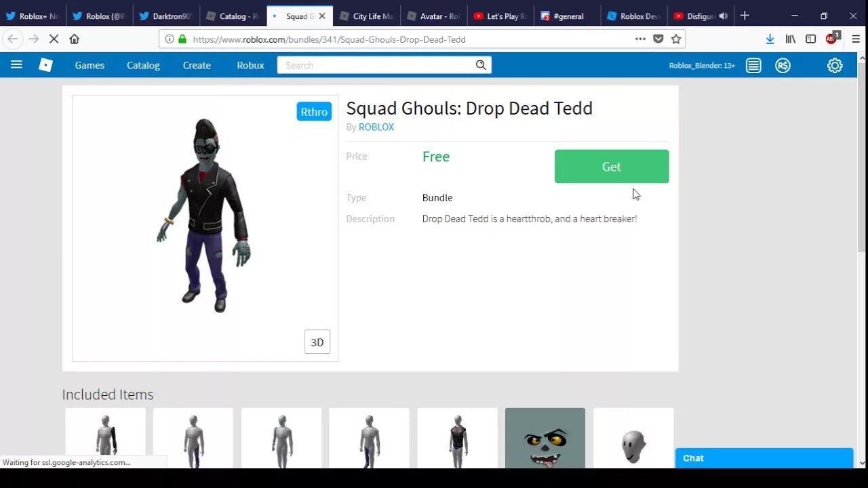Switch to the City Life tab
This screenshot has height=488, width=868.
click(x=367, y=16)
